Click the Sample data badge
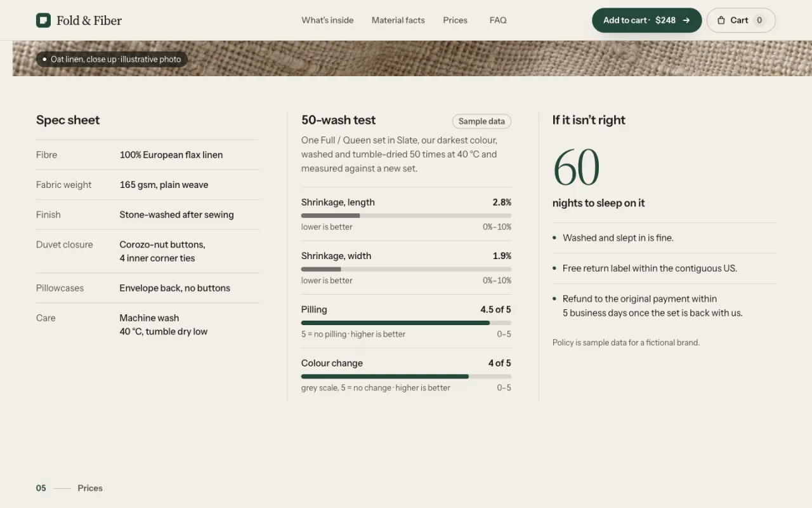The image size is (812, 508). pos(481,121)
